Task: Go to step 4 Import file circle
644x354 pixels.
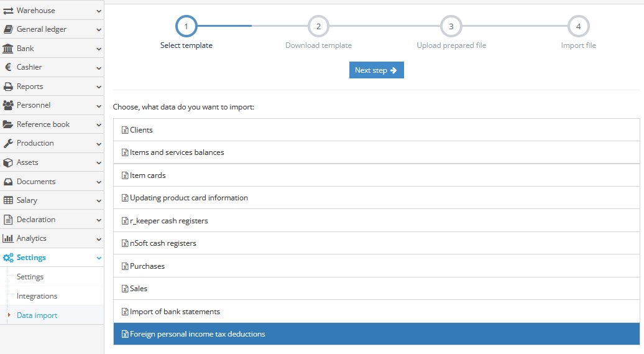Action: coord(578,27)
